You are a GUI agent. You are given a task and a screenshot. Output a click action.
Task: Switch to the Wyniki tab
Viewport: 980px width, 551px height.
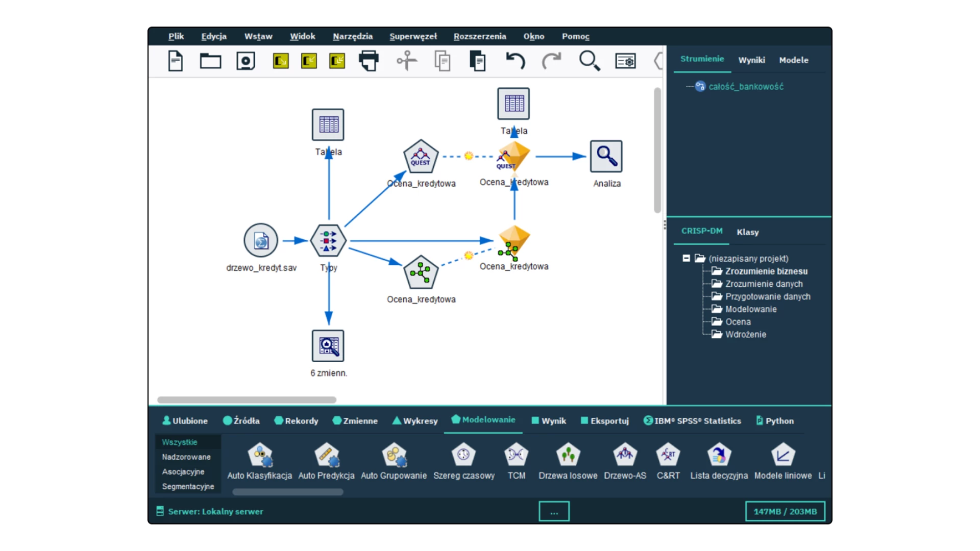pyautogui.click(x=751, y=60)
